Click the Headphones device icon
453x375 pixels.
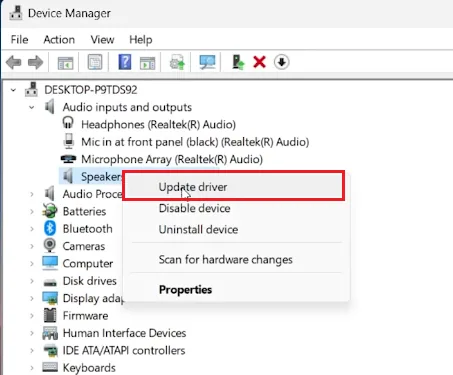pyautogui.click(x=68, y=123)
